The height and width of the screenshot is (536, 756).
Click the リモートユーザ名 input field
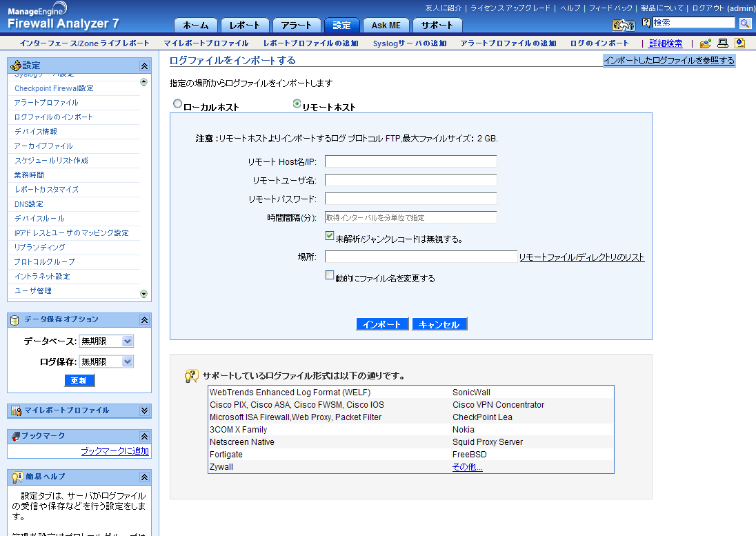pos(411,180)
